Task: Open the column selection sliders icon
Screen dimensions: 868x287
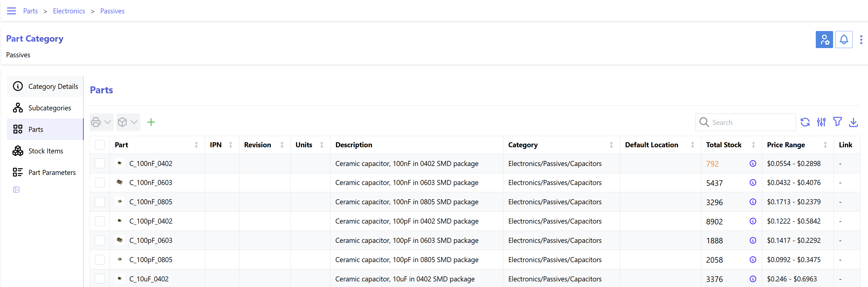Action: coord(821,122)
